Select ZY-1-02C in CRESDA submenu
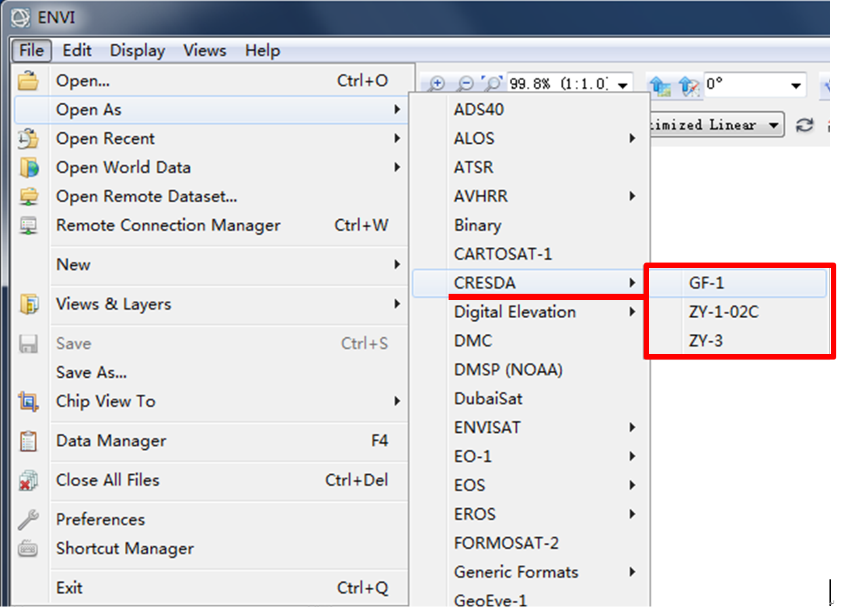The height and width of the screenshot is (616, 841). (x=738, y=312)
